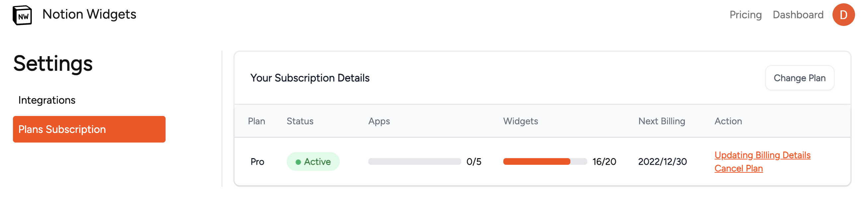Cancel the Pro plan
Screen dimensions: 868x204
point(738,168)
